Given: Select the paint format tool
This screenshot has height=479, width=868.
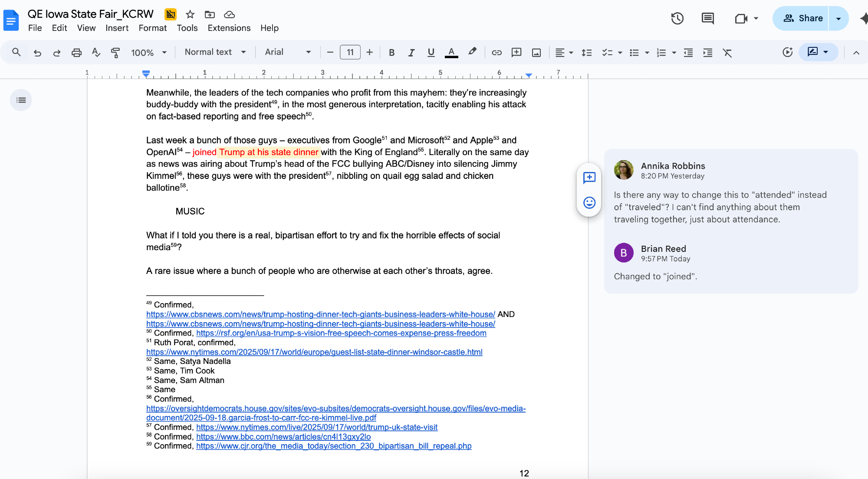Looking at the screenshot, I should tap(115, 53).
